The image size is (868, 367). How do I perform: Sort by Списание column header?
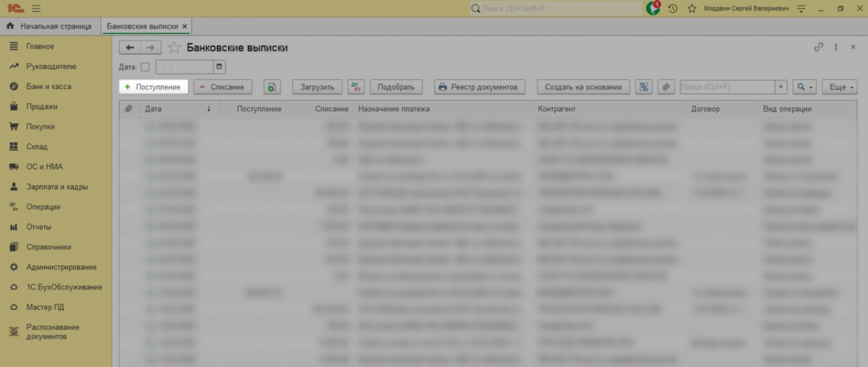coord(319,109)
